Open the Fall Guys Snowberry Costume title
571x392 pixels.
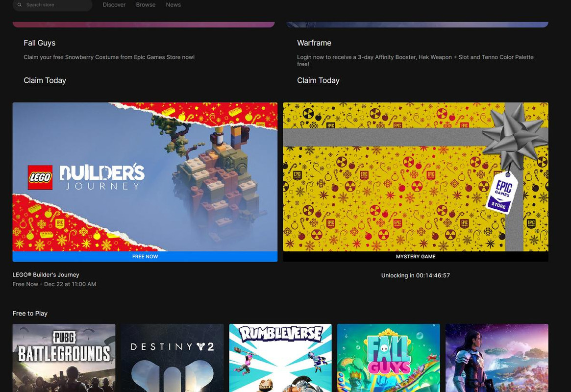tap(40, 43)
